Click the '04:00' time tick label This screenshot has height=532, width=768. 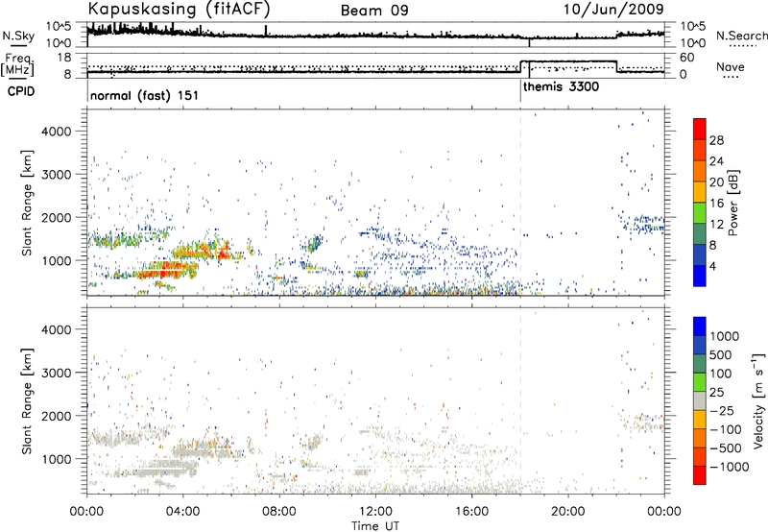click(x=182, y=512)
